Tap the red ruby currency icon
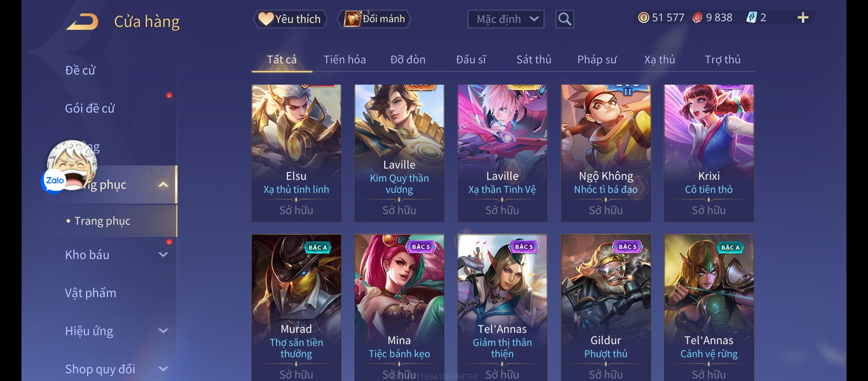Viewport: 868px width, 381px height. 697,18
